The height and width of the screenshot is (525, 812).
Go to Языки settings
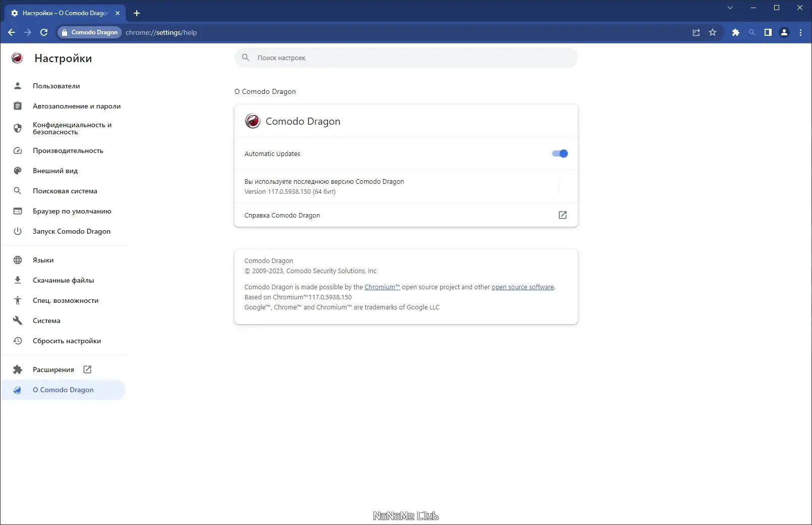click(64, 260)
